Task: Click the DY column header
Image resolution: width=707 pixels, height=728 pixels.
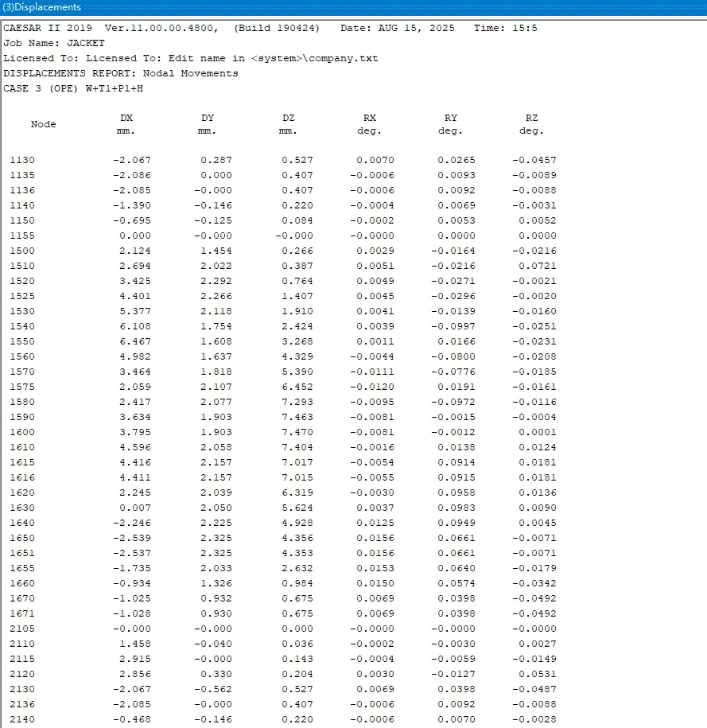Action: tap(208, 118)
